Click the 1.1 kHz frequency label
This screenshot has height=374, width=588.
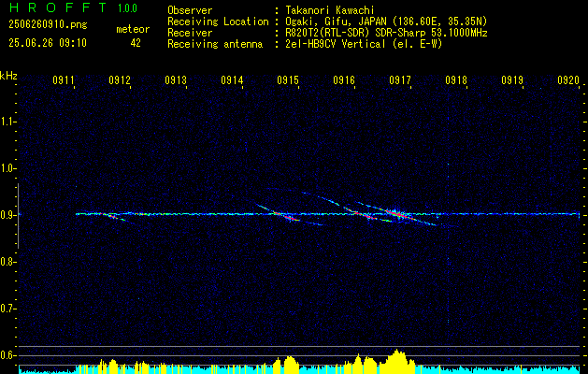[7, 122]
